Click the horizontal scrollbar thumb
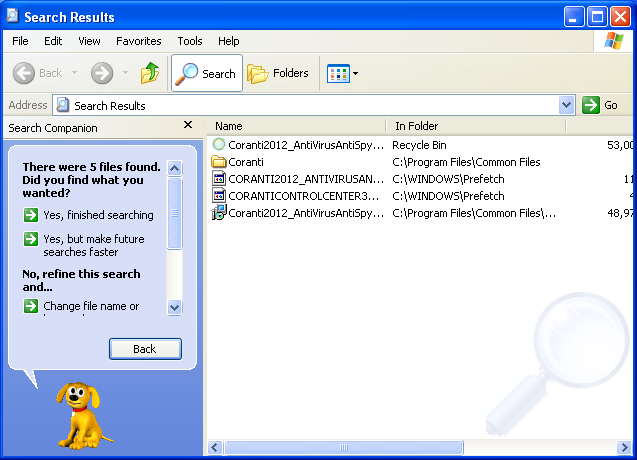 [x=344, y=447]
